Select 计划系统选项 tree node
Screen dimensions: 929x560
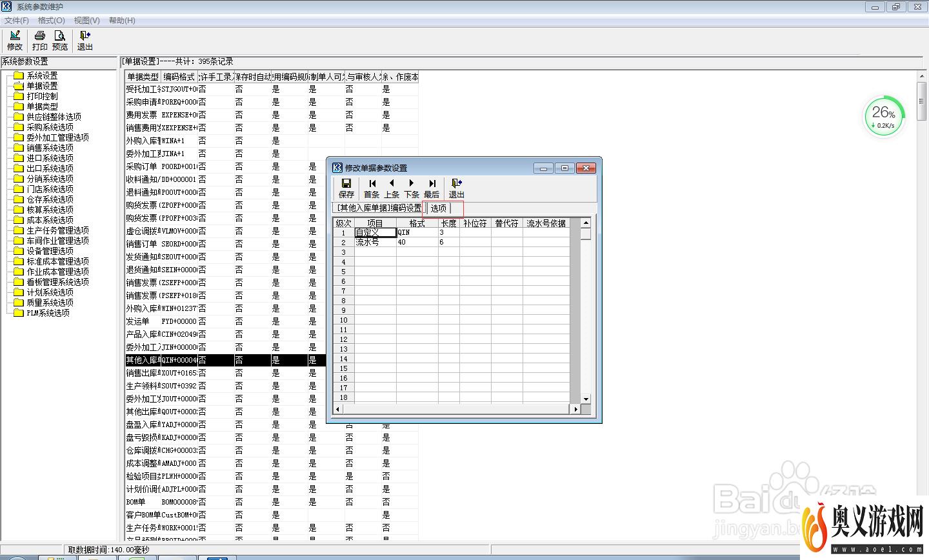coord(50,292)
